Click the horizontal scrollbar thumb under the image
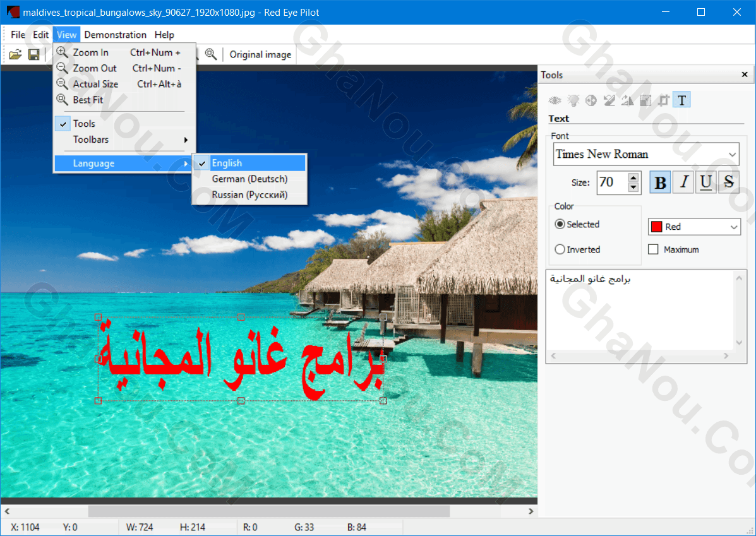Image resolution: width=756 pixels, height=536 pixels. (269, 511)
